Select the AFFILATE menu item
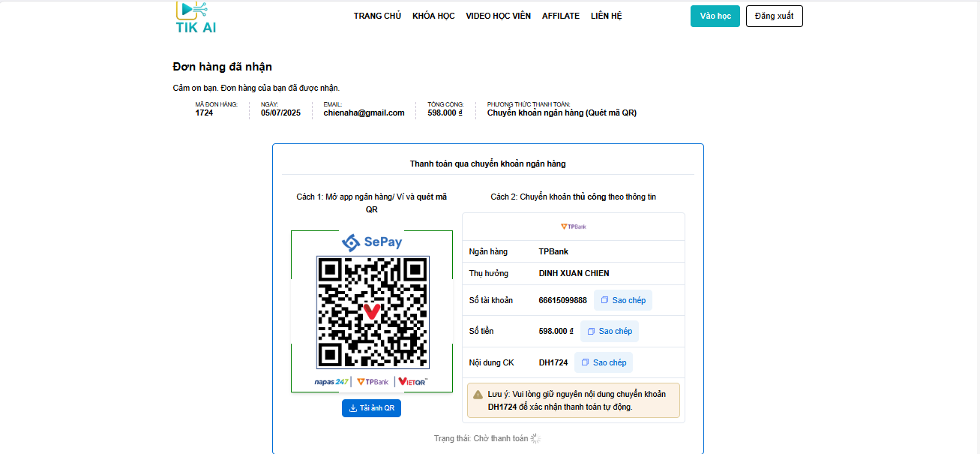The width and height of the screenshot is (980, 454). click(x=561, y=16)
